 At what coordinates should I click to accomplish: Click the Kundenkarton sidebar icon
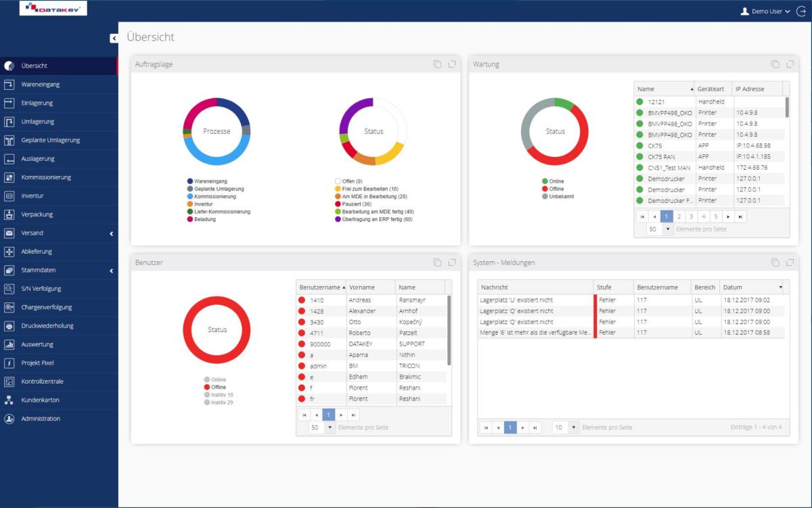pyautogui.click(x=9, y=400)
